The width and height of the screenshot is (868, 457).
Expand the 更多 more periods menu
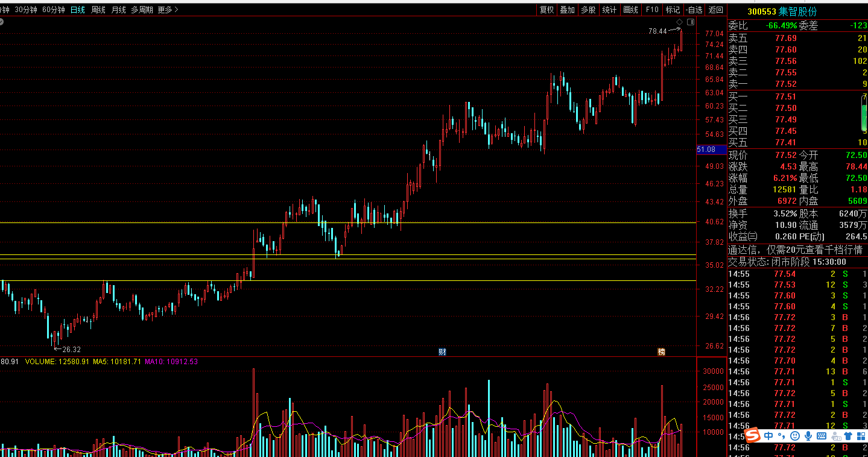[168, 10]
